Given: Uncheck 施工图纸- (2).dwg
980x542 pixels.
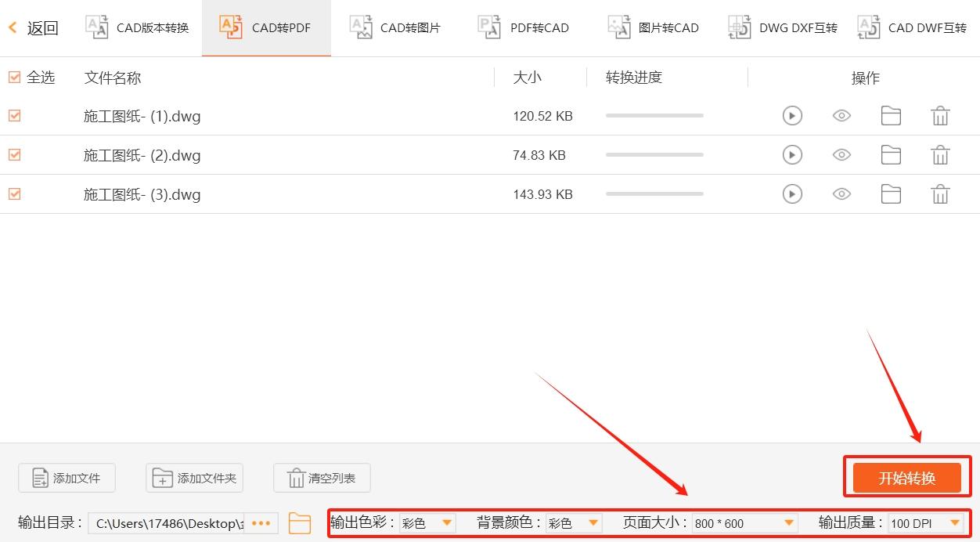Looking at the screenshot, I should tap(14, 154).
